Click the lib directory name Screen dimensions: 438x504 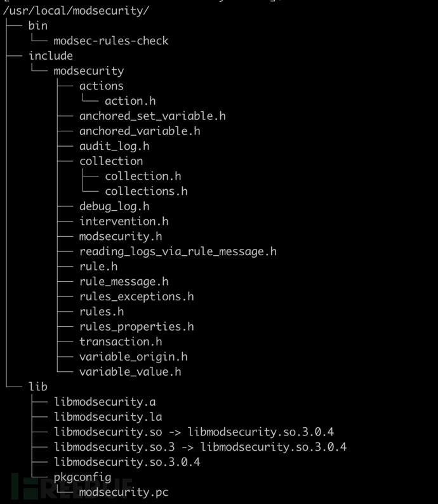37,387
